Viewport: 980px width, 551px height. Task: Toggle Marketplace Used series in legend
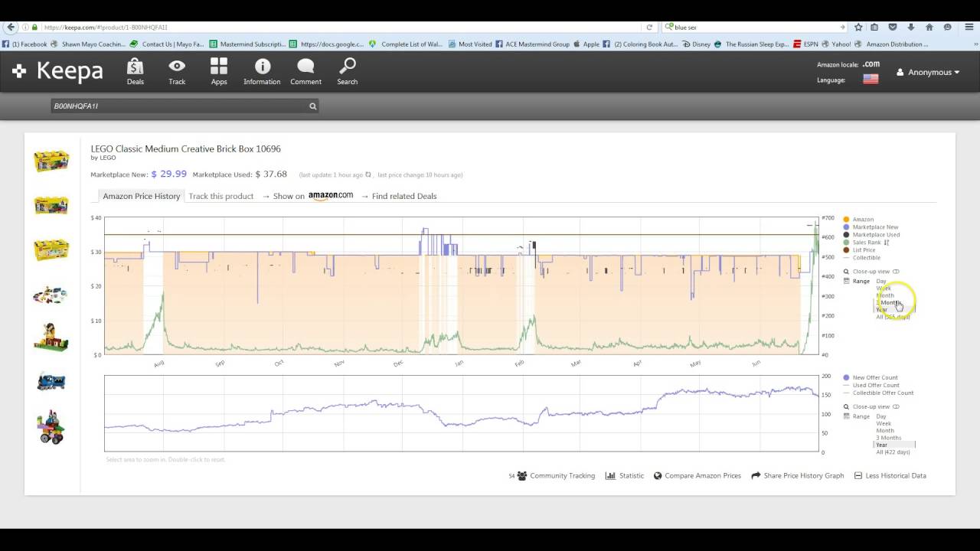click(871, 235)
